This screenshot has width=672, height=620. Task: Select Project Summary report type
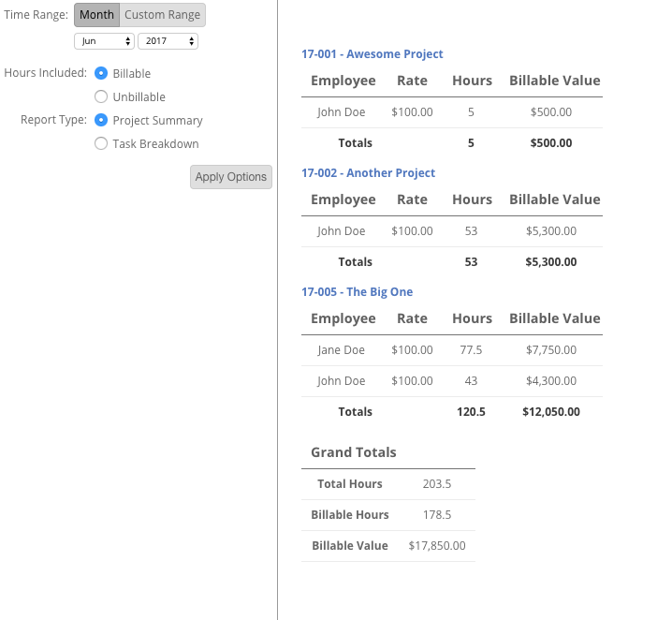[x=101, y=120]
